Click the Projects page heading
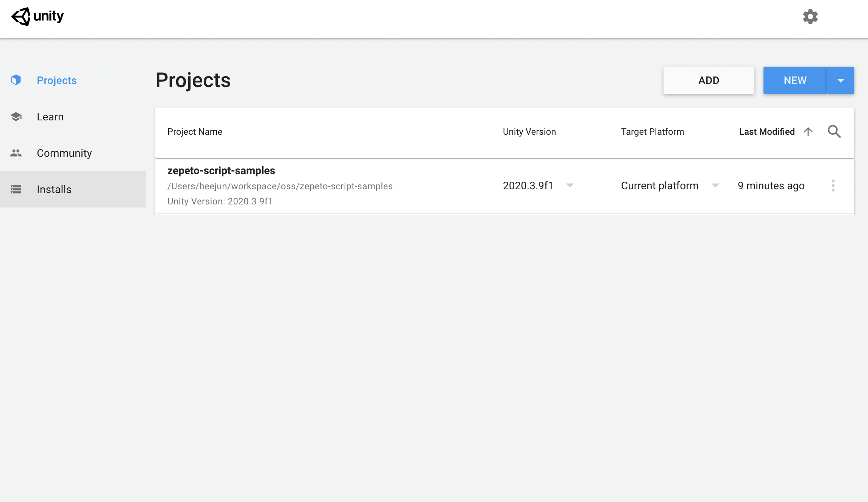The image size is (868, 502). [193, 80]
